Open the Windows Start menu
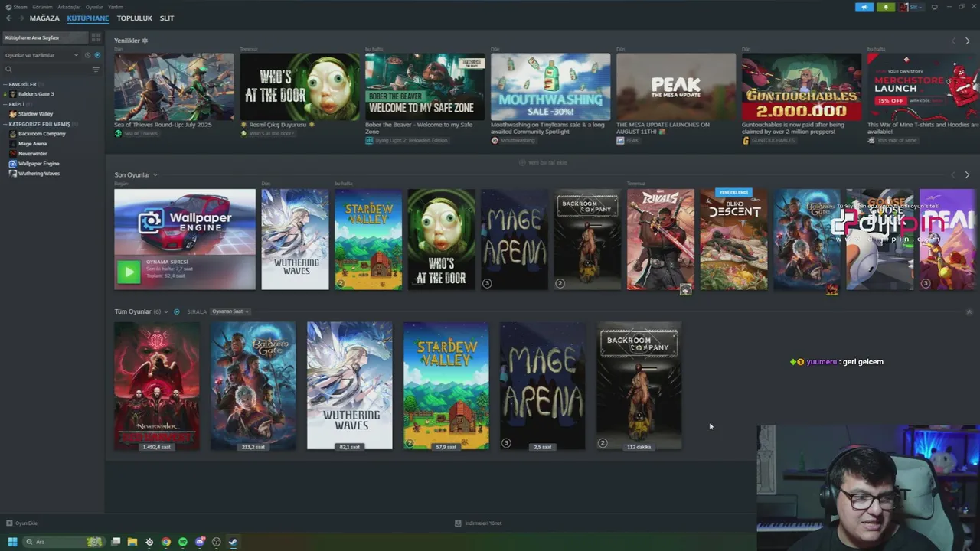This screenshot has height=551, width=980. coord(12,542)
